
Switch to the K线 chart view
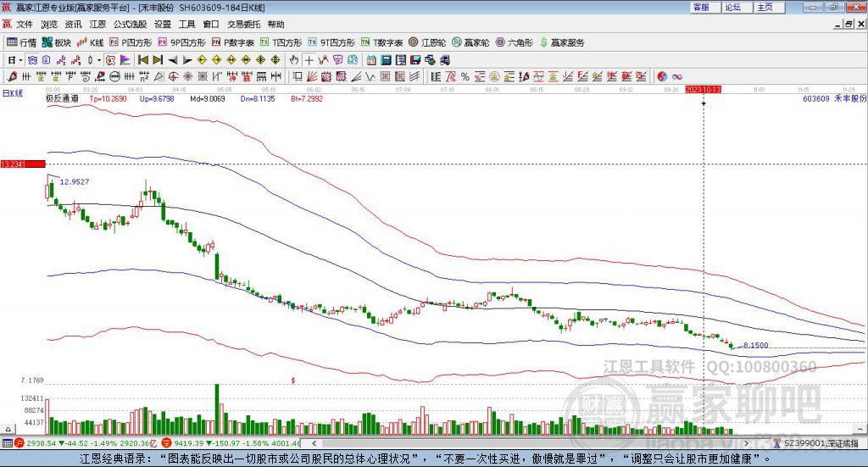(x=90, y=42)
